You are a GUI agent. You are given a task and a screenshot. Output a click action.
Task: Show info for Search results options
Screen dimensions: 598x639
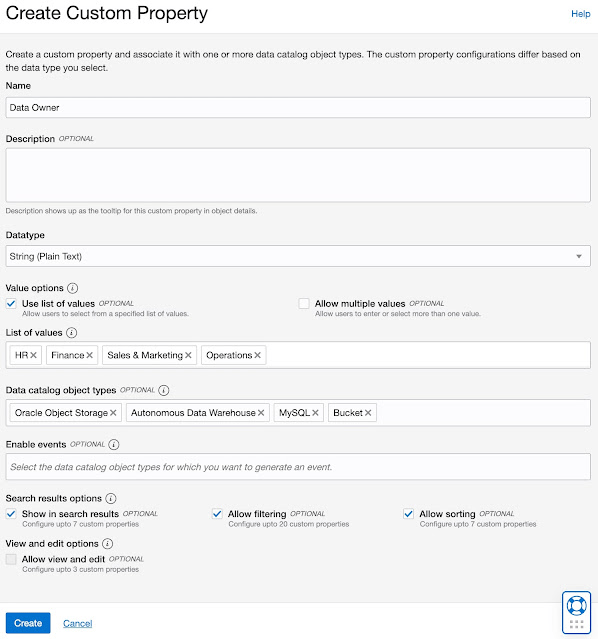(x=110, y=498)
